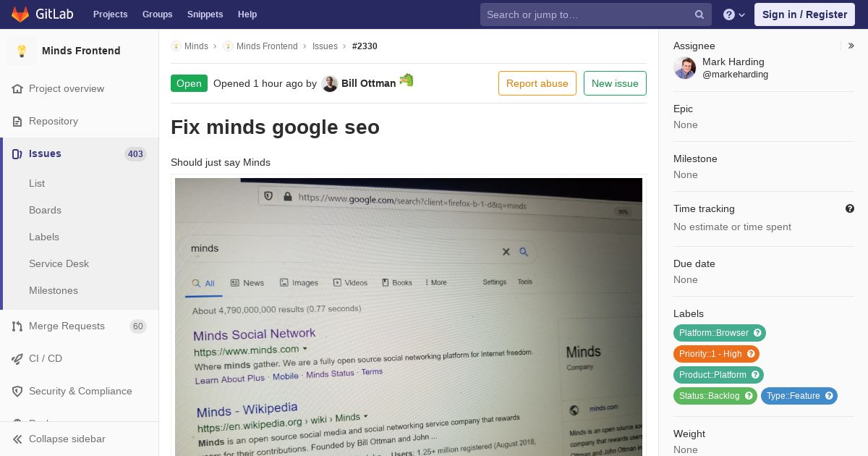The height and width of the screenshot is (456, 868).
Task: Open the attached Google search screenshot image
Action: (409, 316)
